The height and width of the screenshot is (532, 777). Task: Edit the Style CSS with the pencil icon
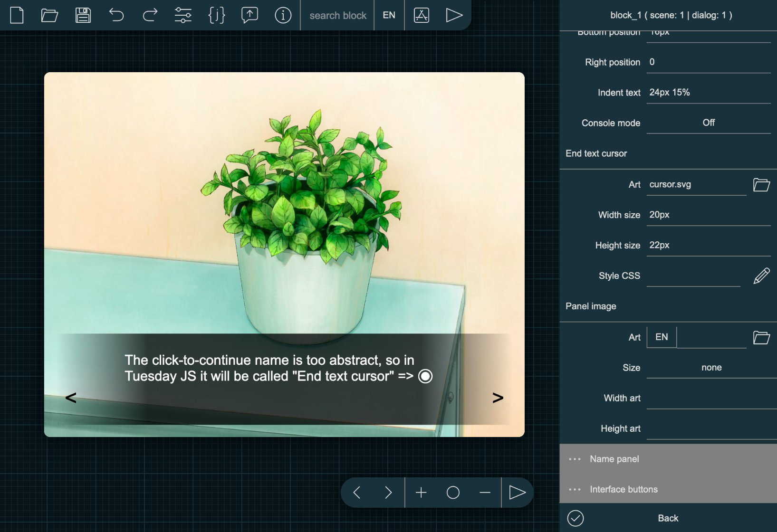(761, 275)
